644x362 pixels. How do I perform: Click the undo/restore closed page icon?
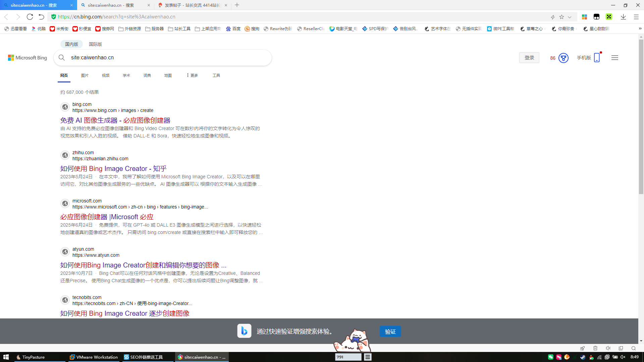pyautogui.click(x=41, y=17)
